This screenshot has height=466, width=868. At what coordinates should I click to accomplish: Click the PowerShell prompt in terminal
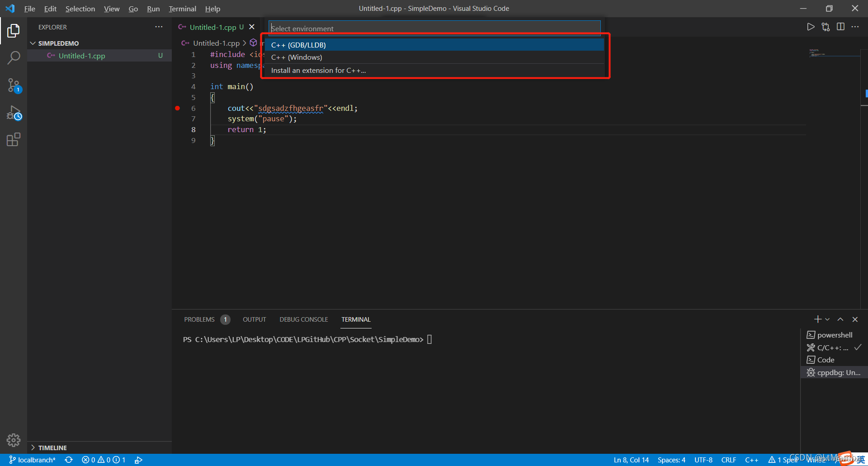coord(303,339)
